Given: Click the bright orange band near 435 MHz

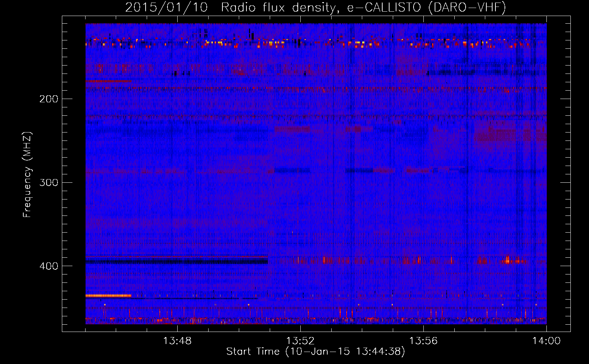Looking at the screenshot, I should [108, 296].
